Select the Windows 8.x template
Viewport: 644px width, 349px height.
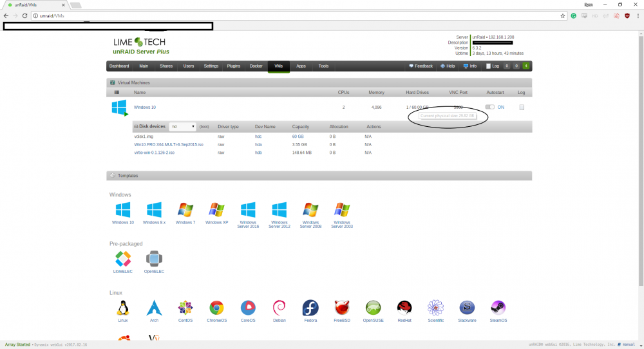point(154,210)
